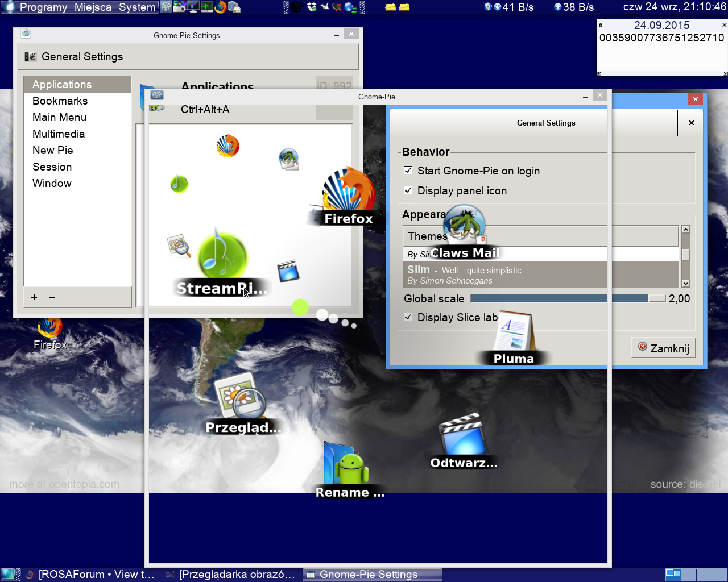Click the 2,00 global scale value
The image size is (728, 582).
pos(679,298)
